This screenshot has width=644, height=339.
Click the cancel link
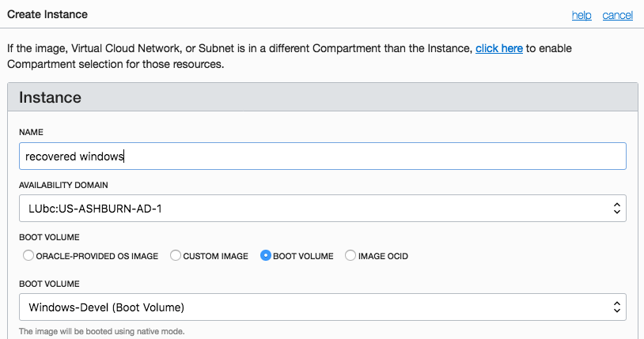(617, 15)
